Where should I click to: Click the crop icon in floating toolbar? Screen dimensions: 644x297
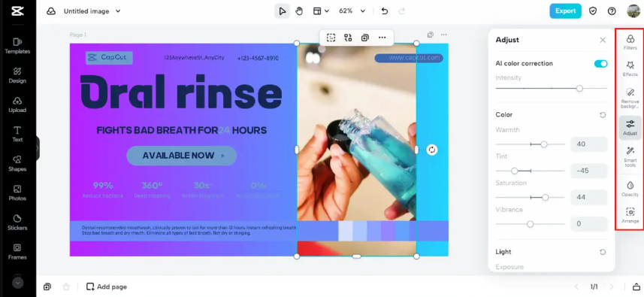[x=331, y=38]
